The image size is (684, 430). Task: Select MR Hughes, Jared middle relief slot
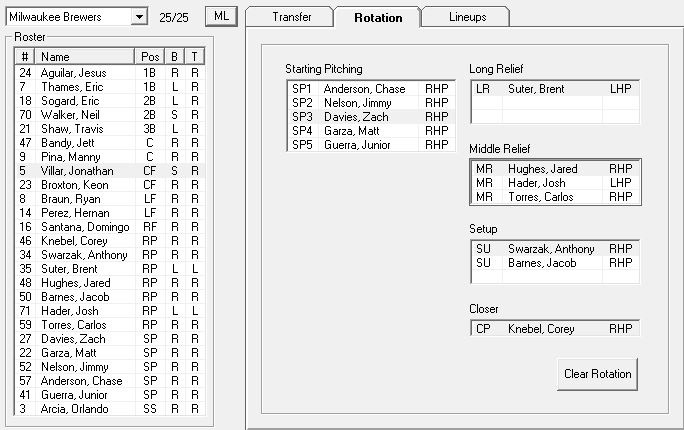(555, 169)
